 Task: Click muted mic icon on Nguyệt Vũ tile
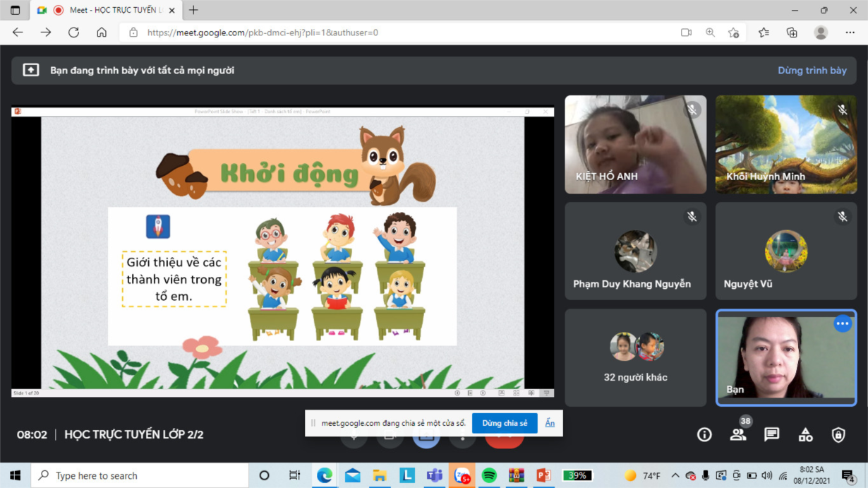click(x=842, y=217)
